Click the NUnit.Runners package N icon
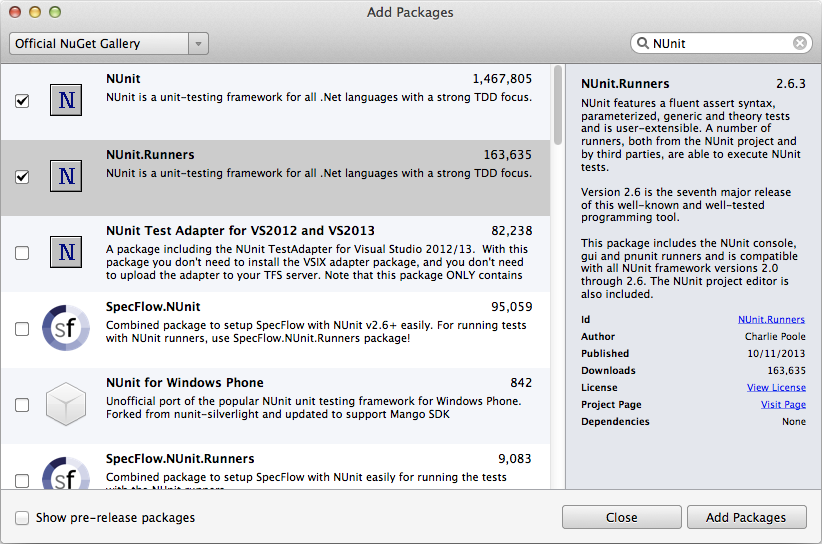Image resolution: width=822 pixels, height=544 pixels. (66, 176)
